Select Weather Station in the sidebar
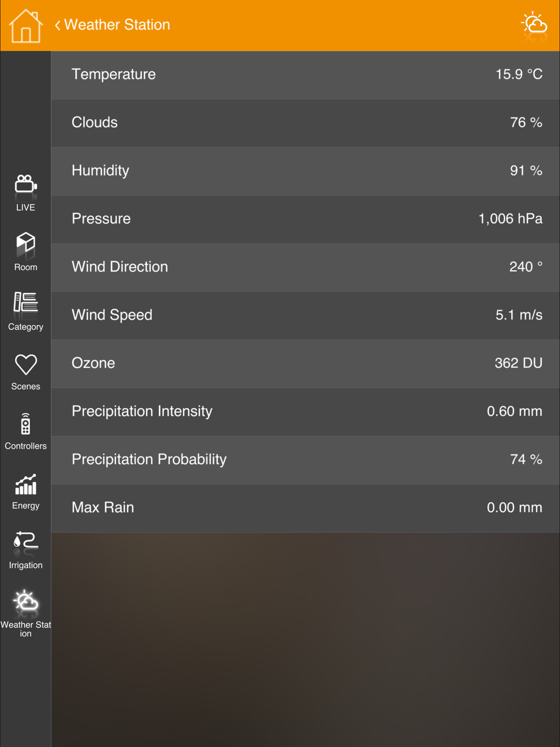The height and width of the screenshot is (747, 560). [x=26, y=613]
